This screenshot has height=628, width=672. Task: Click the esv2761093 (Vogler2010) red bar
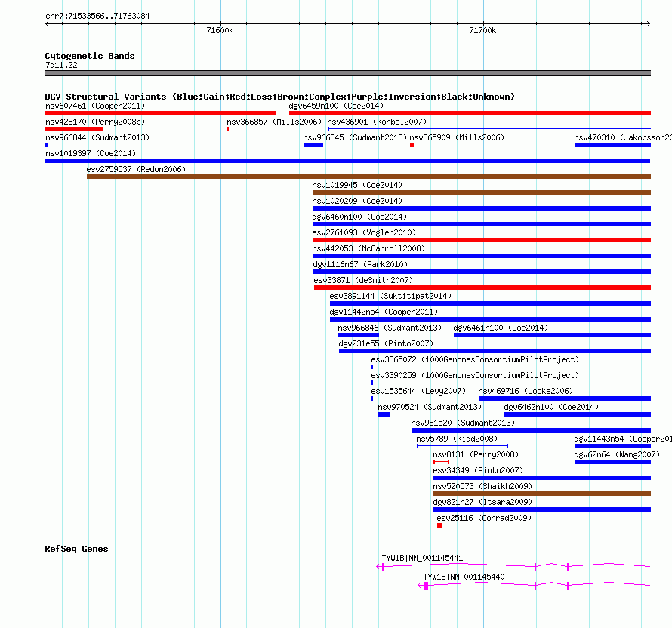[x=482, y=240]
